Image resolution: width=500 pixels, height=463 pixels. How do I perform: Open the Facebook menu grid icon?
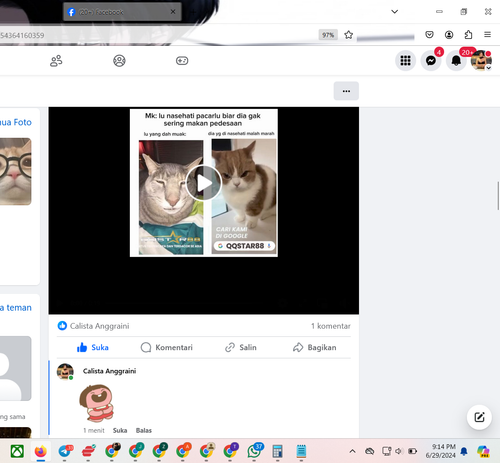(405, 61)
